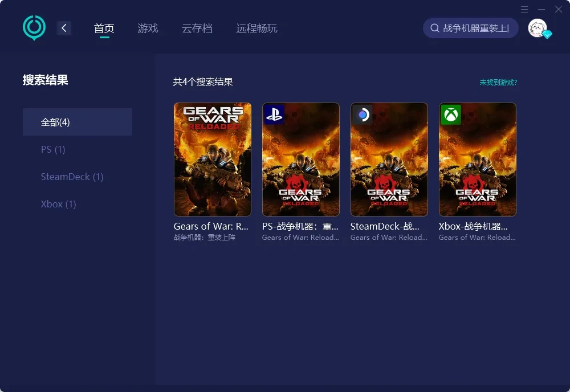Click the search magnifier icon
The image size is (570, 392).
pyautogui.click(x=435, y=28)
